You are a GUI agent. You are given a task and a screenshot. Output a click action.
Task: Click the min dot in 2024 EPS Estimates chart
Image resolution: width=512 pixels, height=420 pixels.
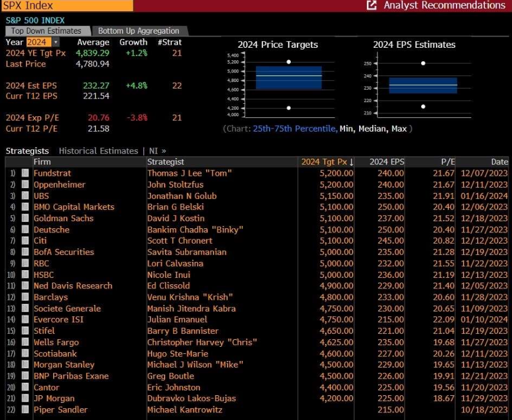pos(423,106)
